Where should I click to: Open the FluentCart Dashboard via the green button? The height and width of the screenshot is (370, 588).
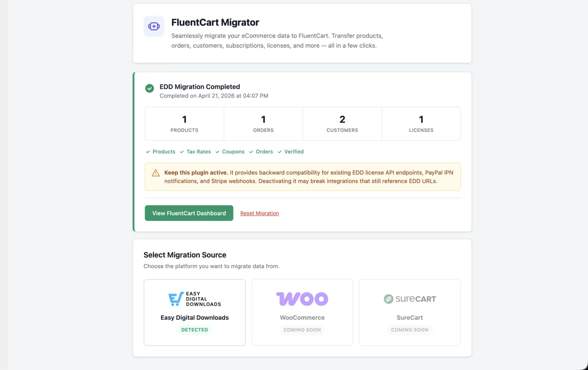pos(189,213)
